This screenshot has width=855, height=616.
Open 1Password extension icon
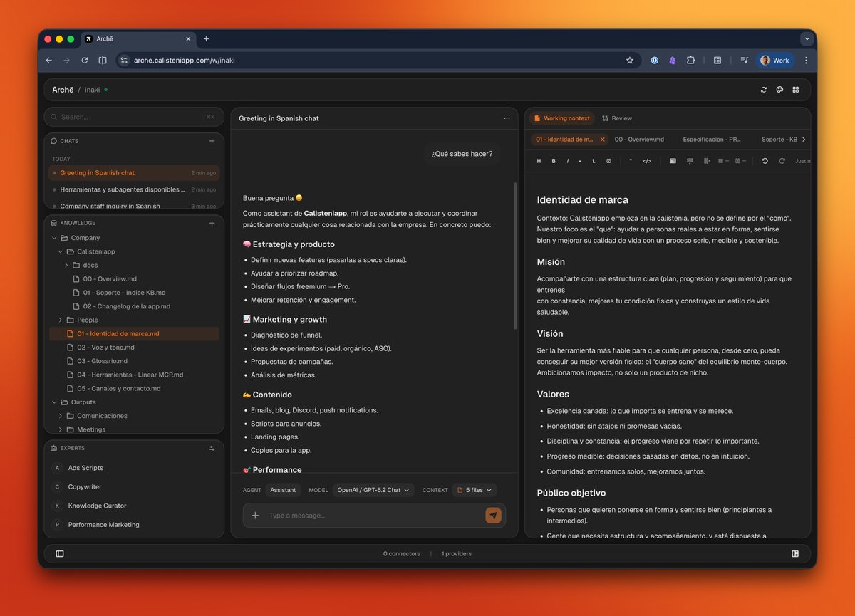(654, 61)
